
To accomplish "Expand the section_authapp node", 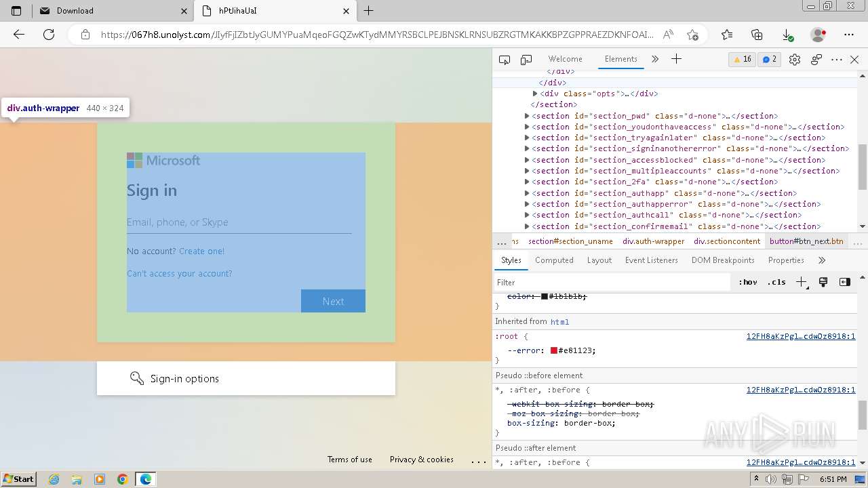I will pos(527,193).
